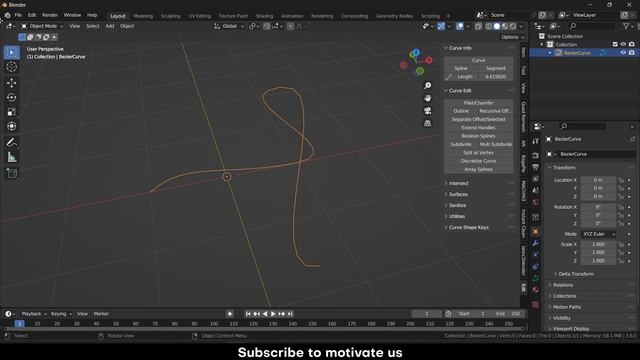Open the Add menu in viewport header
Screen dimensions: 640x360
click(110, 26)
